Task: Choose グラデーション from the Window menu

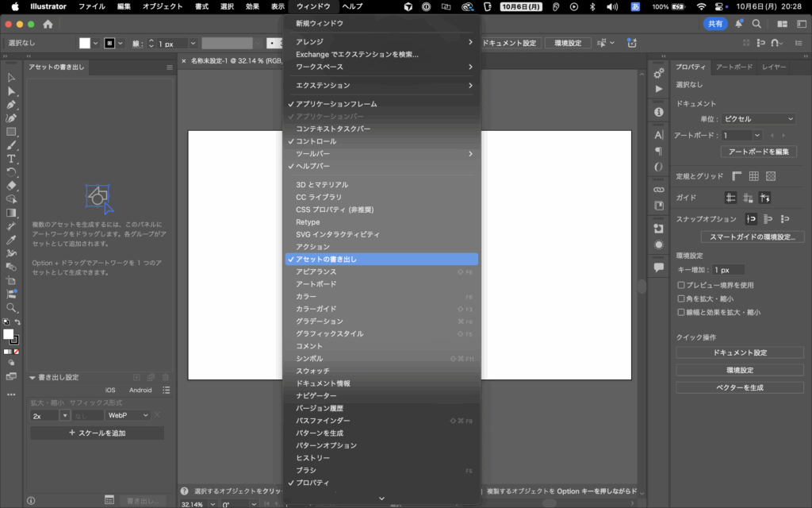Action: [x=320, y=321]
